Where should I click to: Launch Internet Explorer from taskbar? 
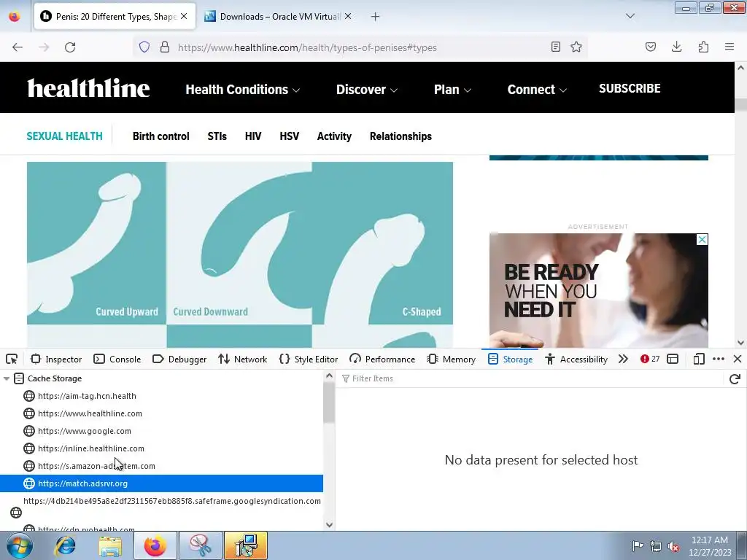point(65,545)
